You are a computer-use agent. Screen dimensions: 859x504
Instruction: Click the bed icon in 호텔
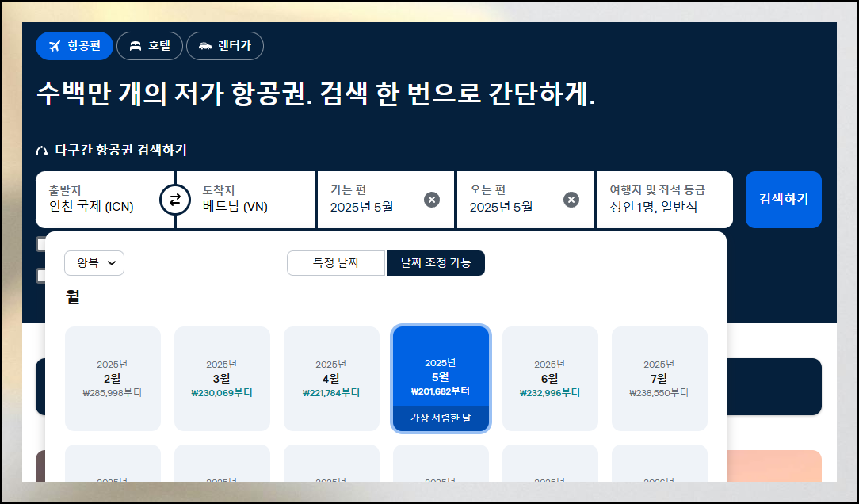pos(136,46)
